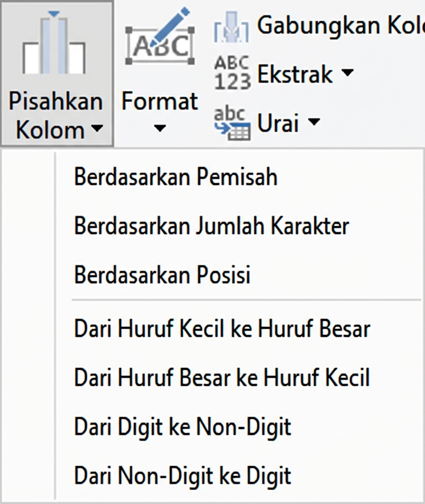The height and width of the screenshot is (504, 425).
Task: Click the ABC 123 Ekstrak icon
Action: (x=232, y=72)
